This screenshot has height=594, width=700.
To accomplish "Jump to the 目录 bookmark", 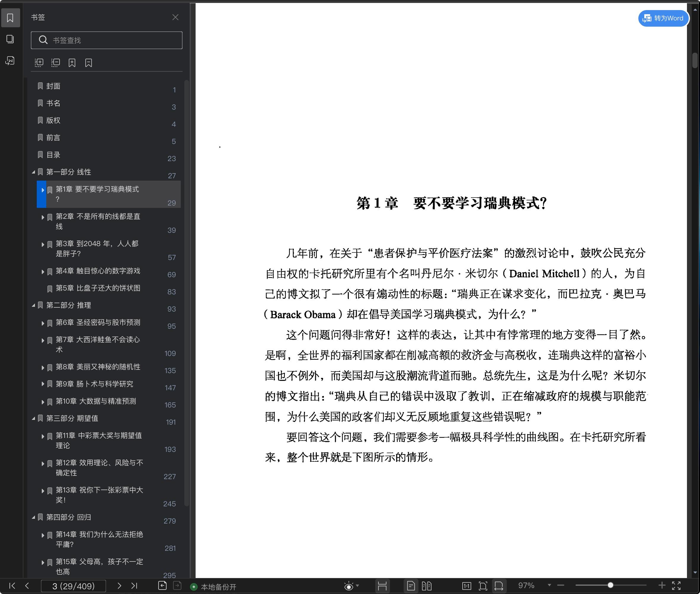I will 53,155.
